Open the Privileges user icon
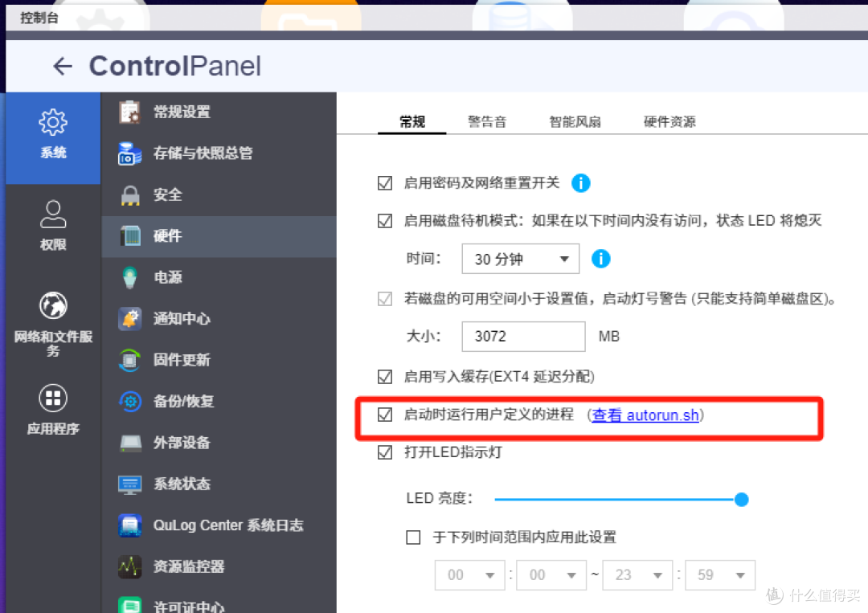 point(53,214)
